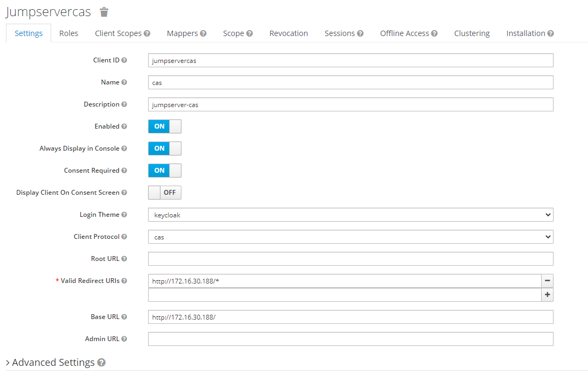The image size is (588, 375).
Task: Open the help icon beside Login Theme
Action: click(124, 215)
